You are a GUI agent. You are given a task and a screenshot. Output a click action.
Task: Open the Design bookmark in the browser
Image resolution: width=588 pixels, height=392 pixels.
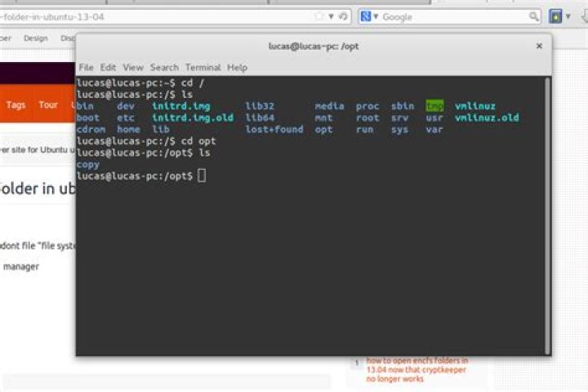click(36, 38)
